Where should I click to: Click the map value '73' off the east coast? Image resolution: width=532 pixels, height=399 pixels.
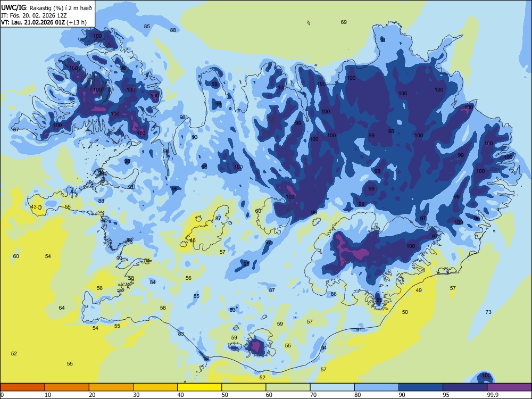488,312
